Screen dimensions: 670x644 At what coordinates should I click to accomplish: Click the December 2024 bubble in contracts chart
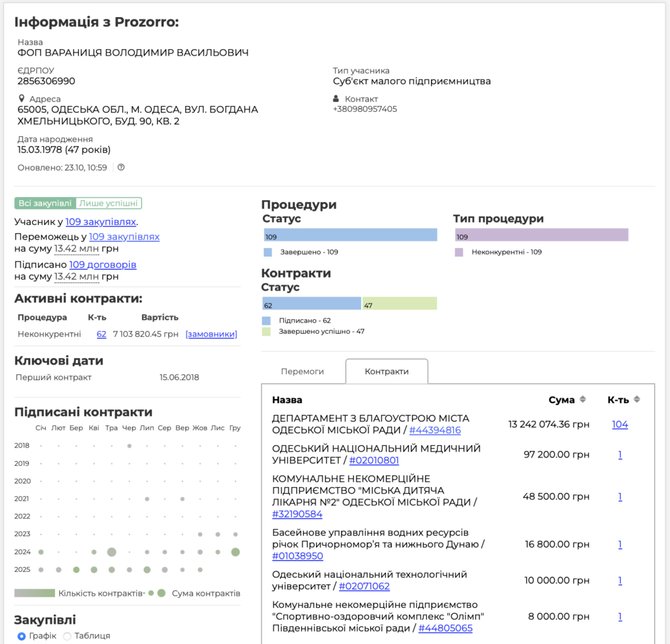pyautogui.click(x=236, y=552)
